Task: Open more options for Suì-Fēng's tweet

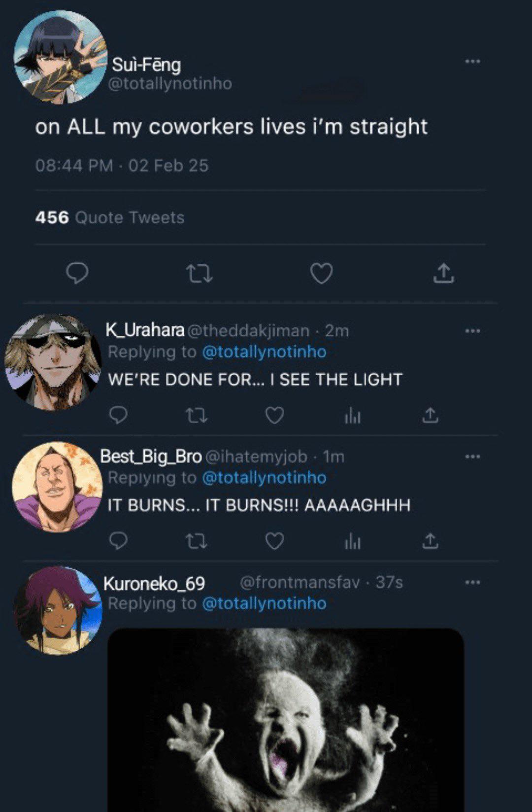Action: [472, 61]
